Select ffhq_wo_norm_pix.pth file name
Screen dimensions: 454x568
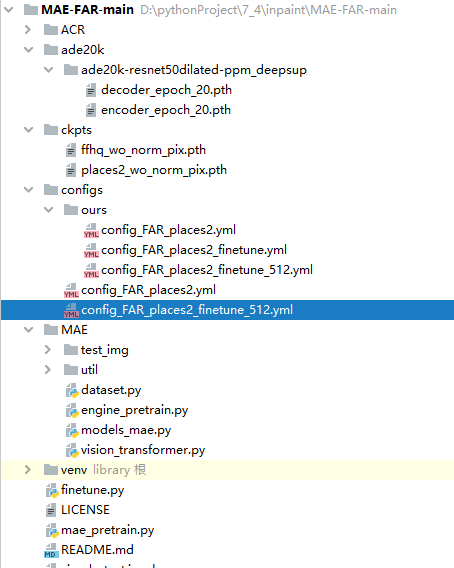(143, 150)
